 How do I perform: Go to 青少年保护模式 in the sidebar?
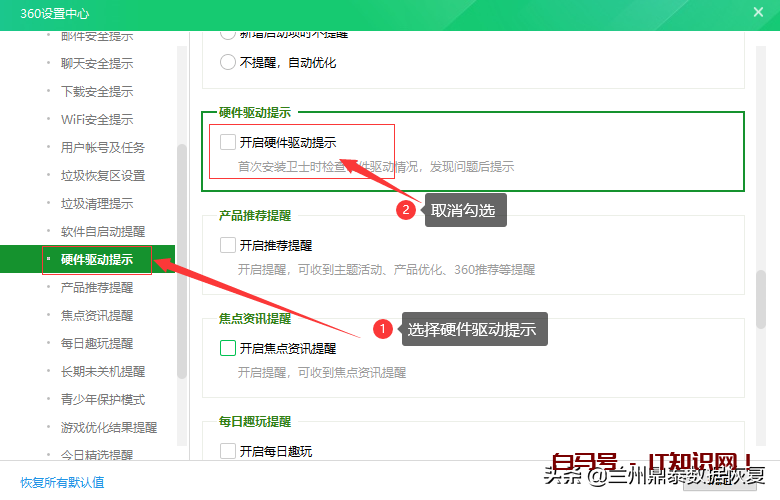103,400
